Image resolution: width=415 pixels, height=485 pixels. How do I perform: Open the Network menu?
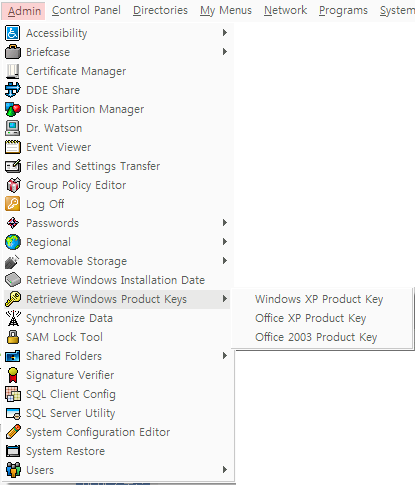[285, 10]
